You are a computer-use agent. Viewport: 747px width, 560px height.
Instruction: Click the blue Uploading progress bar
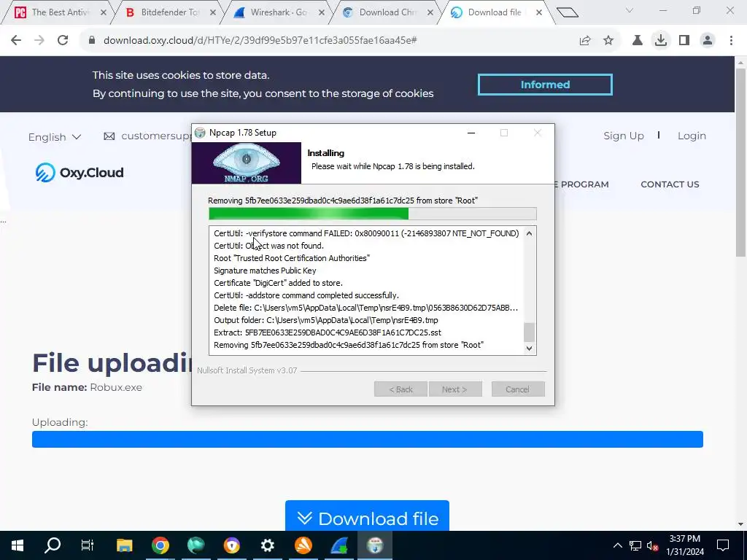[x=368, y=439]
